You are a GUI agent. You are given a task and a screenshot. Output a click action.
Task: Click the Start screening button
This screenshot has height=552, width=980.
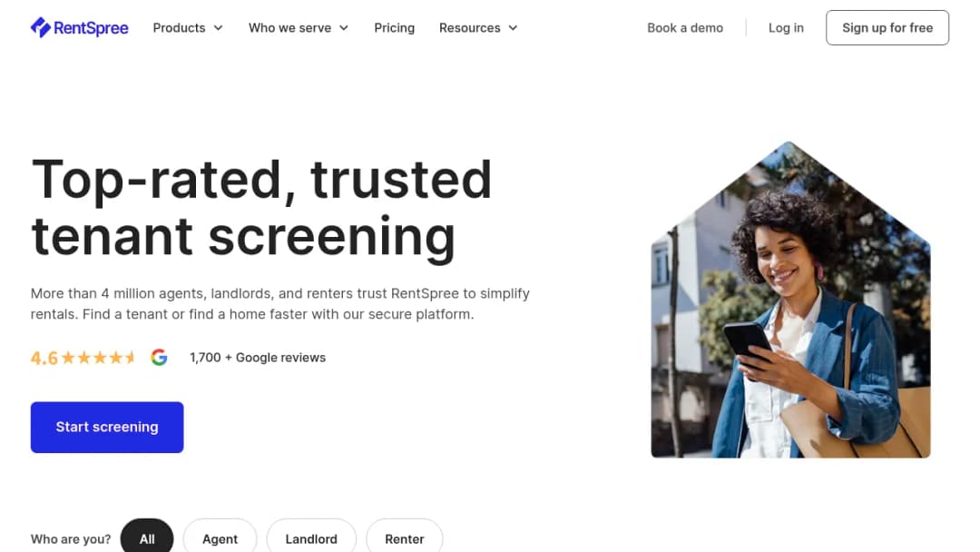point(107,427)
